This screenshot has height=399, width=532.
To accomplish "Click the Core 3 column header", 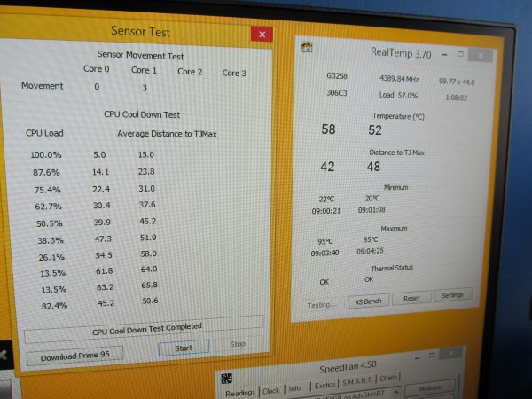I will [234, 73].
